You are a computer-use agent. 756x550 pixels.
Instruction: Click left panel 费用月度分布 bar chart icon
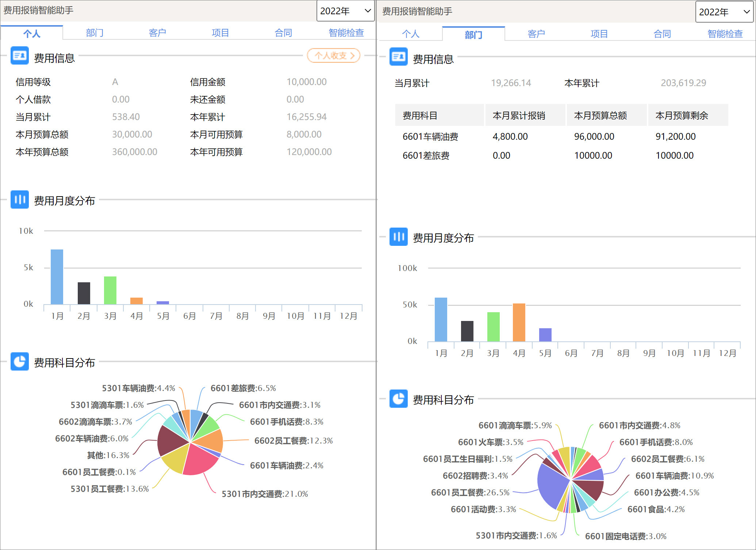(19, 200)
